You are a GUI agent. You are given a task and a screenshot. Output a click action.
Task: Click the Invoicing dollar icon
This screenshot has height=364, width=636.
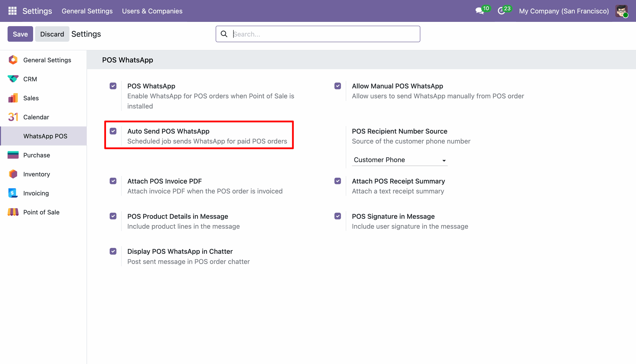(13, 193)
